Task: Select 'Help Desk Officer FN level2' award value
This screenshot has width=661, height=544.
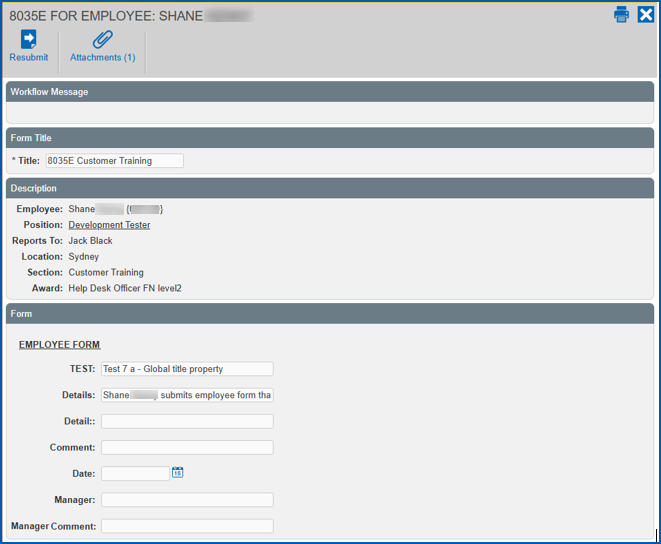Action: 125,288
